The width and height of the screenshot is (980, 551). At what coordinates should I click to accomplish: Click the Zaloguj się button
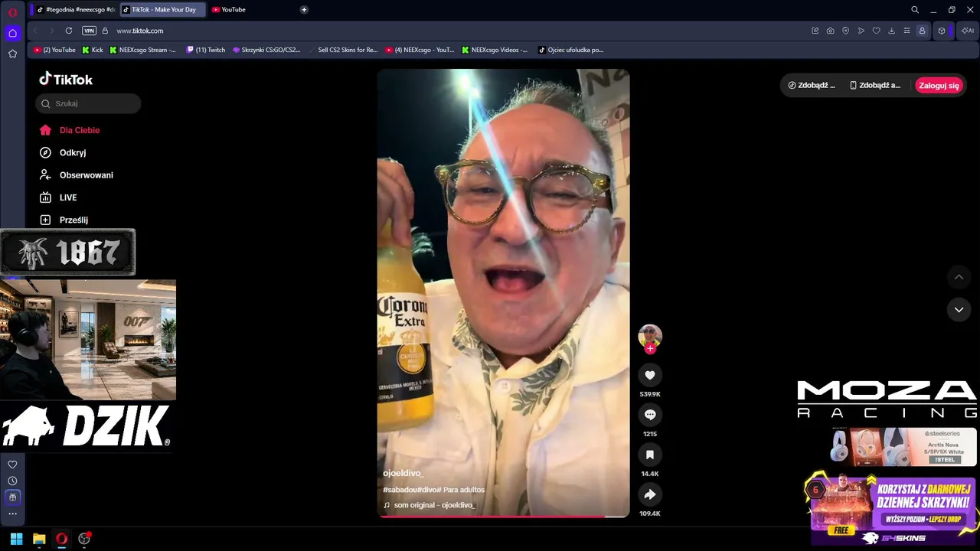[x=939, y=86]
